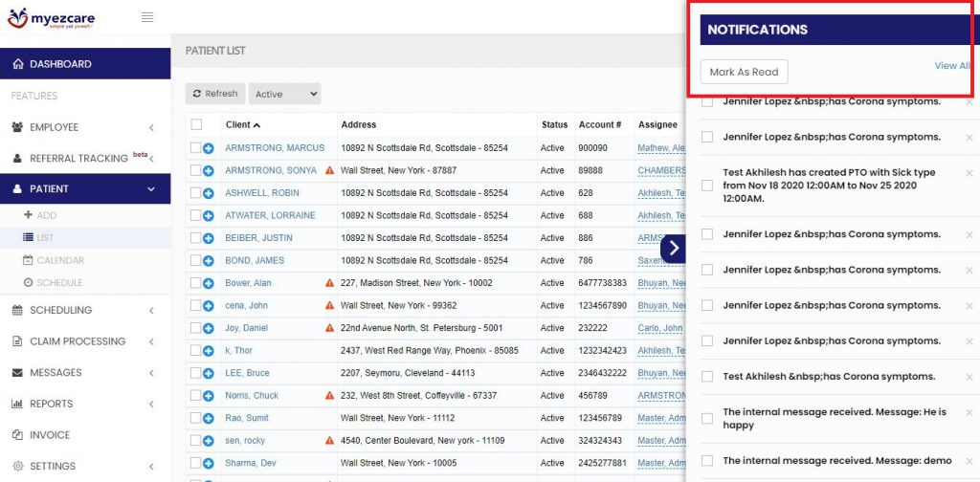Dismiss the 'He is happy' message notification
The image size is (980, 482).
[x=969, y=413]
